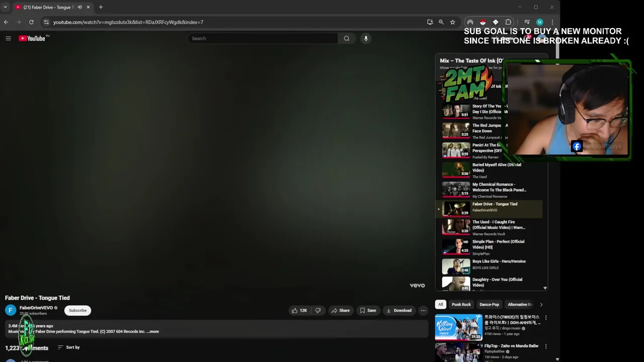Close the Faber Drive tab
Screen dimensions: 644x362
88,7
